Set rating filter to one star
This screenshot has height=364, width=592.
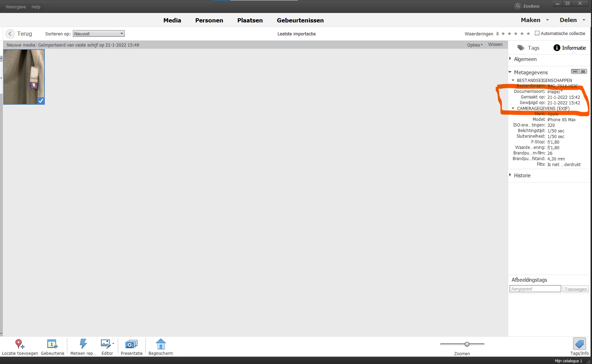(503, 34)
